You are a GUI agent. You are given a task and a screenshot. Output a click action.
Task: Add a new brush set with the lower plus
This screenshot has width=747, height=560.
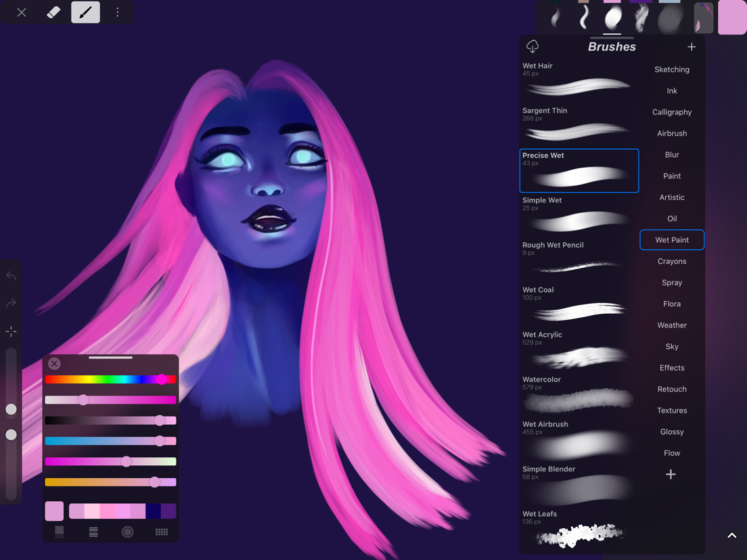[671, 475]
